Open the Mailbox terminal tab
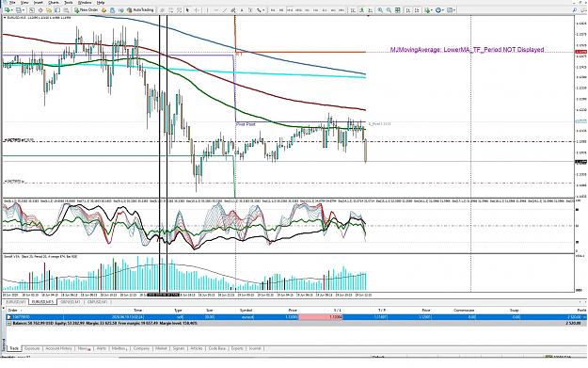 tap(119, 348)
